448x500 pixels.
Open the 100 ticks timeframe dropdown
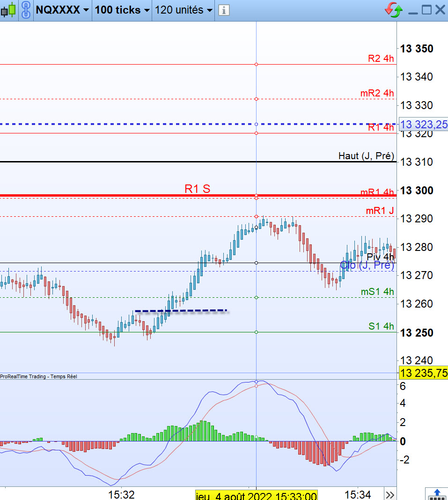coord(122,10)
